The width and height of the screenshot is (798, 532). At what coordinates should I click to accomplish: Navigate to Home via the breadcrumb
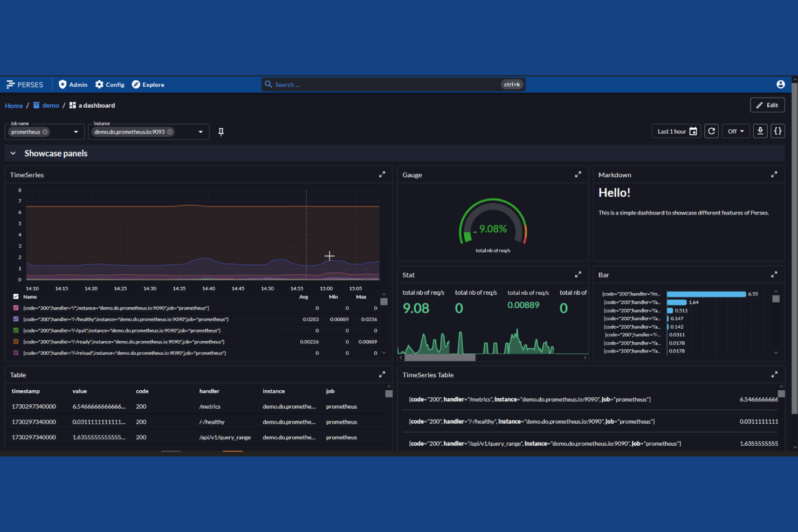tap(13, 105)
